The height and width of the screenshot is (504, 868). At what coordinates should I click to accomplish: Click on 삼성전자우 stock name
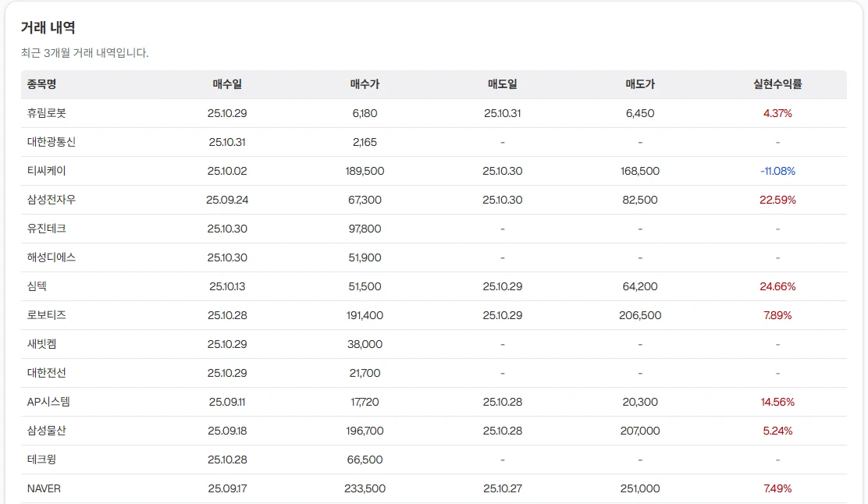pos(52,200)
